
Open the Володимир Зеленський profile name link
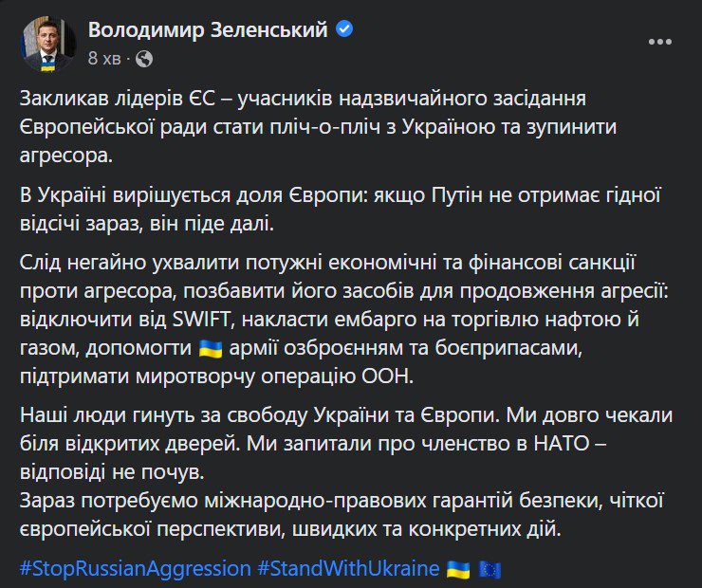click(x=208, y=30)
